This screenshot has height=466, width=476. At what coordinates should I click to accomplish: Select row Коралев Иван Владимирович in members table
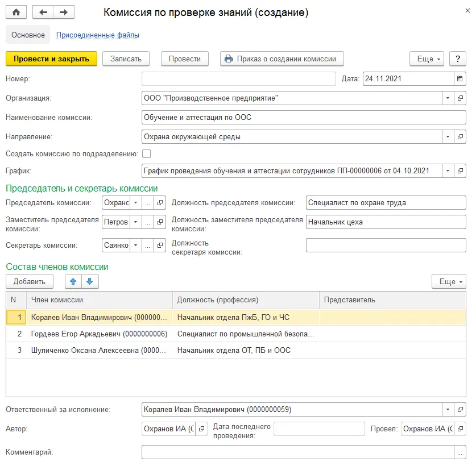[236, 317]
